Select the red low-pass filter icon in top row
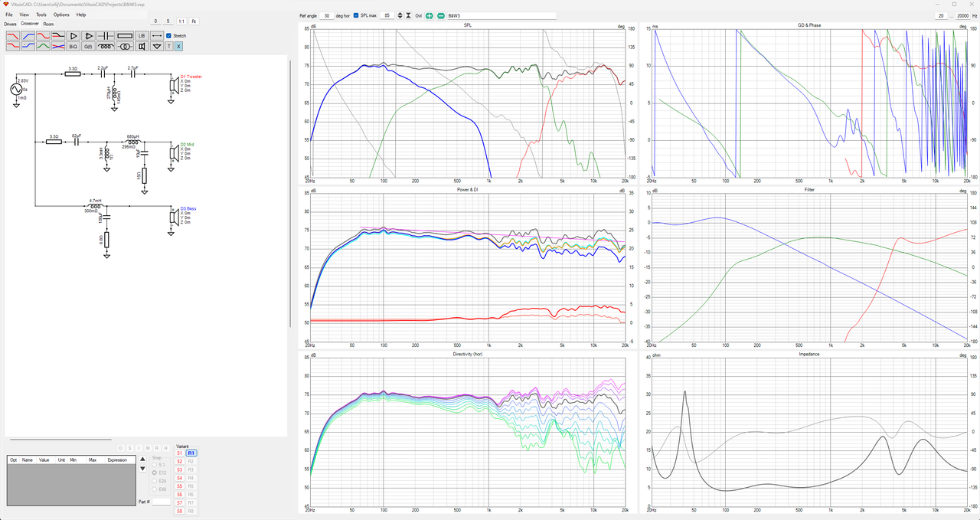980x520 pixels. [x=12, y=36]
